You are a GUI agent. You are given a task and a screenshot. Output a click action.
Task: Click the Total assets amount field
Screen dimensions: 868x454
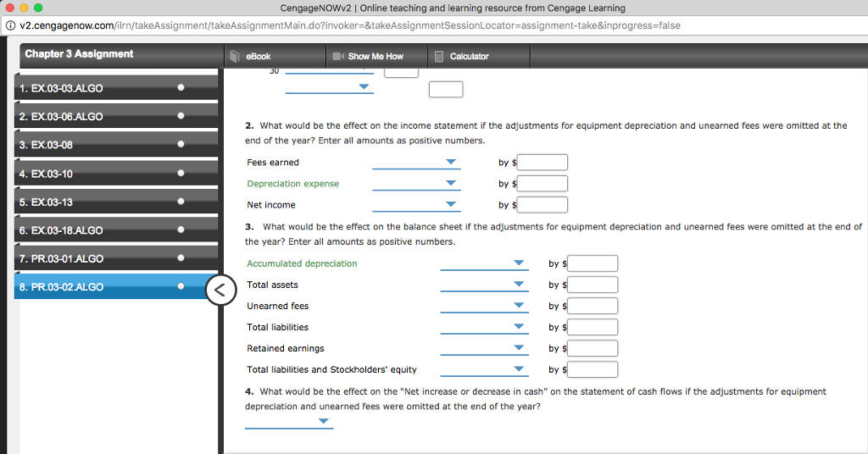tap(593, 285)
